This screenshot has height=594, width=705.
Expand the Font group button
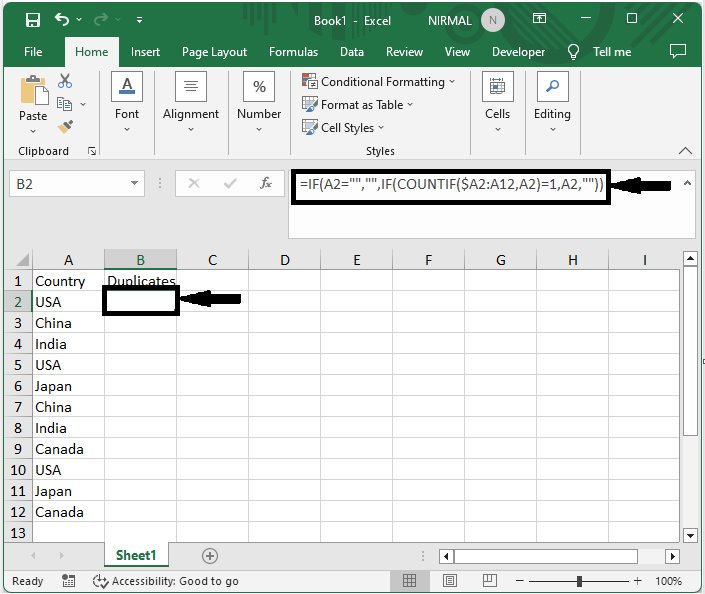tap(127, 103)
